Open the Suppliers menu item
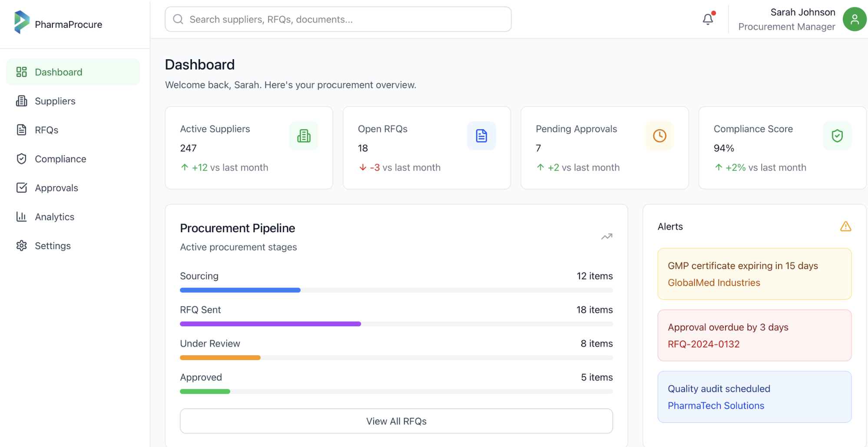 (55, 100)
